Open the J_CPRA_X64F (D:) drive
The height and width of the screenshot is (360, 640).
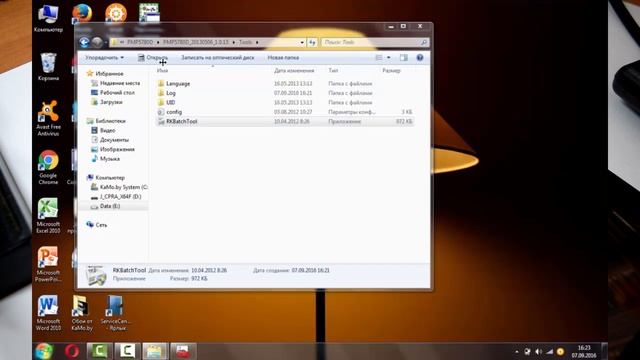click(x=120, y=197)
